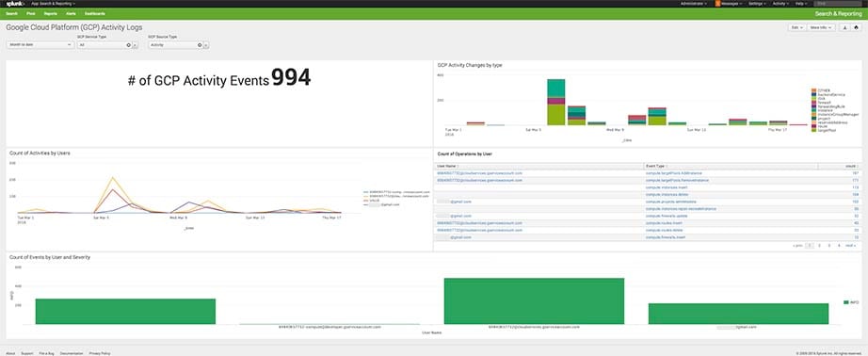Click the export/download dashboard icon
Screen dimensions: 868x356
(845, 27)
